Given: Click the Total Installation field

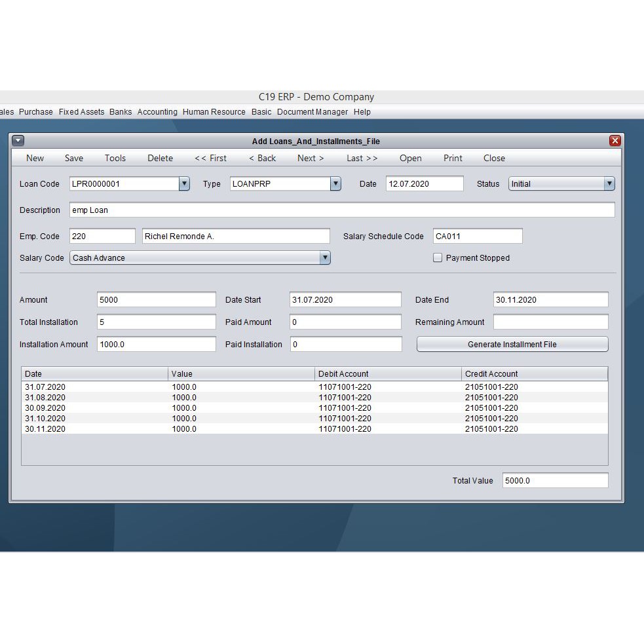Looking at the screenshot, I should pos(157,322).
